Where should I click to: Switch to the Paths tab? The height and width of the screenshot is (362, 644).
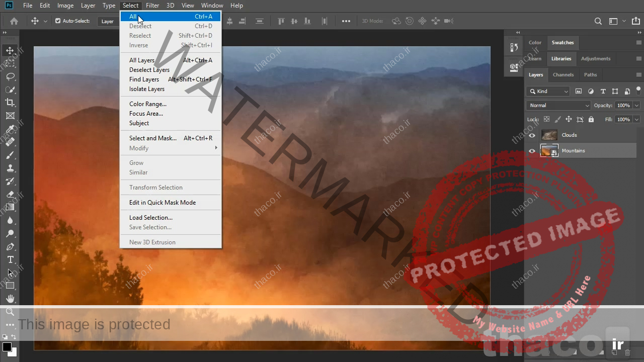[x=590, y=75]
